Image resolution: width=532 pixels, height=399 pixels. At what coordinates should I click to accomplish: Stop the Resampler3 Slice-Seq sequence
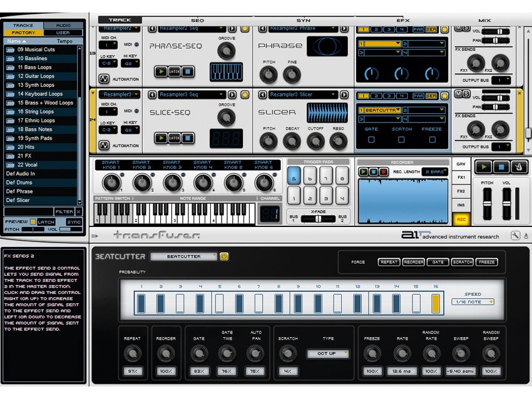coord(188,138)
